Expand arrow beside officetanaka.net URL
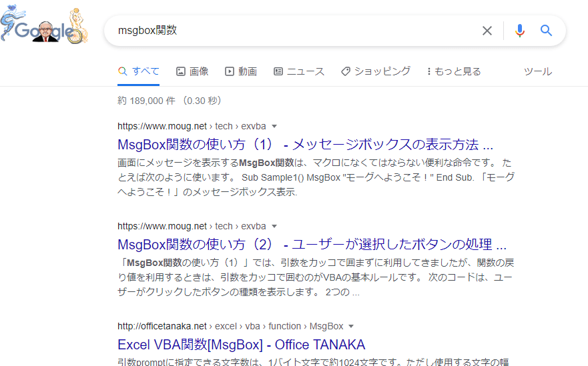588x366 pixels. [351, 326]
